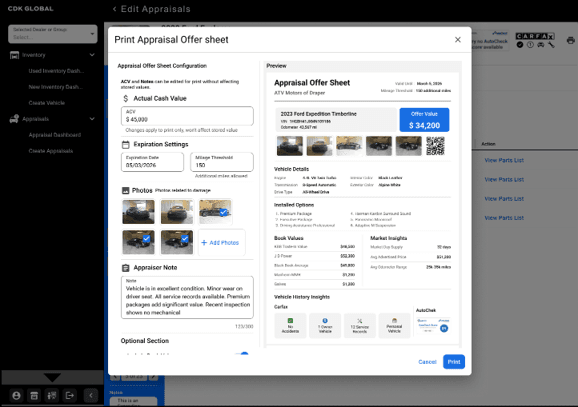Click the CDK Global logo
Viewport: 578px width, 407px height.
pos(31,8)
